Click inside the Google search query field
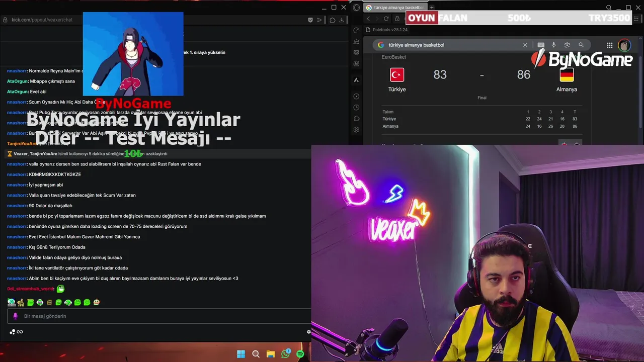The image size is (644, 362). [x=453, y=45]
